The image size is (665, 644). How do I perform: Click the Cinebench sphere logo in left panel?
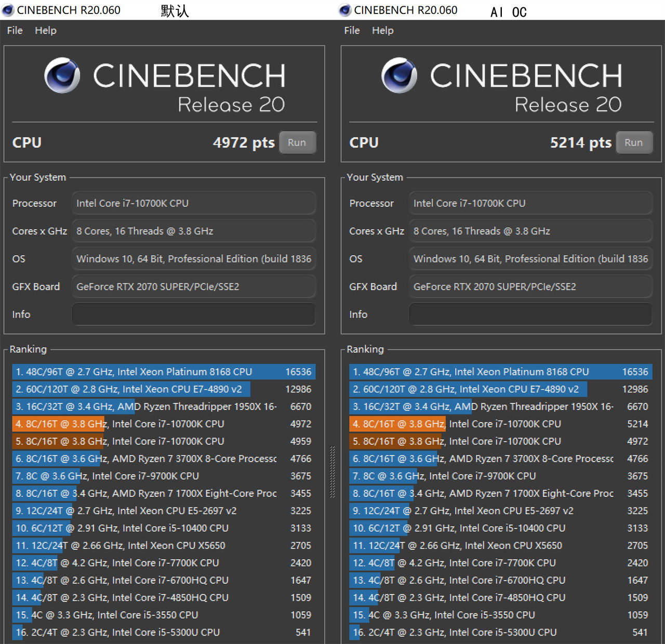[62, 75]
